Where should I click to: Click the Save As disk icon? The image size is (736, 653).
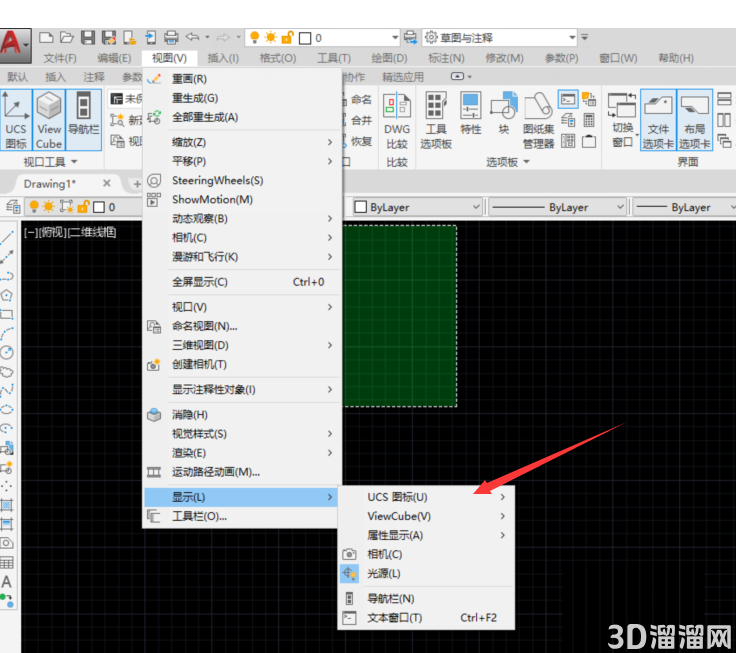pyautogui.click(x=109, y=38)
